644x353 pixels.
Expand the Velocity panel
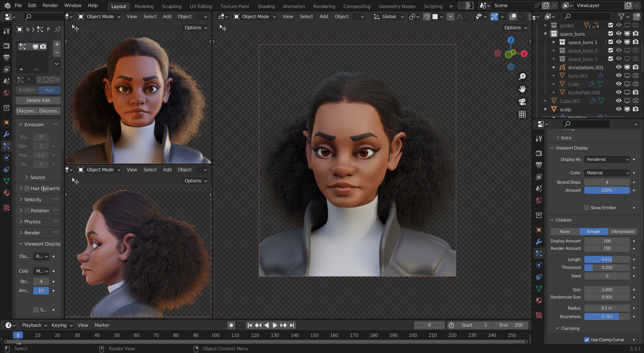(x=33, y=199)
